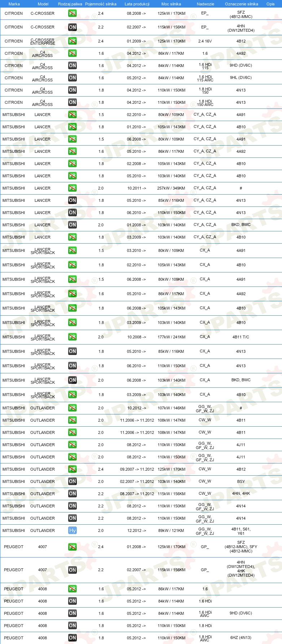Click the Moc silnika column header

[x=171, y=4]
